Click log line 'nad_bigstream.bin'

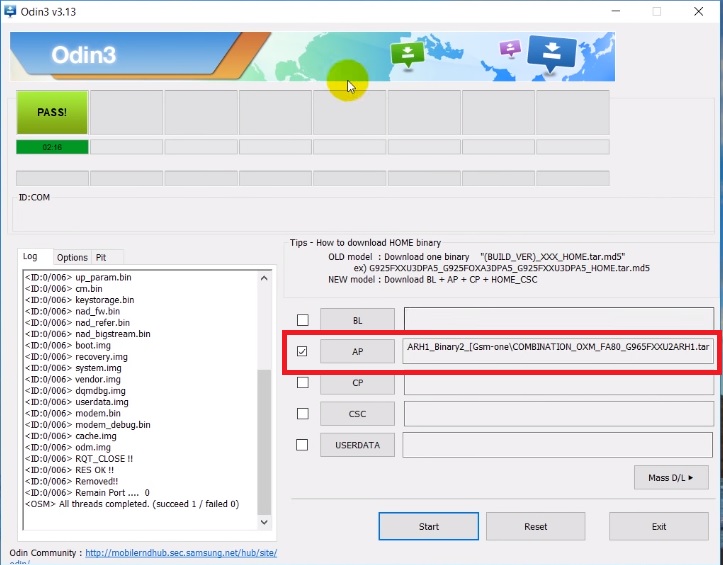[88, 333]
